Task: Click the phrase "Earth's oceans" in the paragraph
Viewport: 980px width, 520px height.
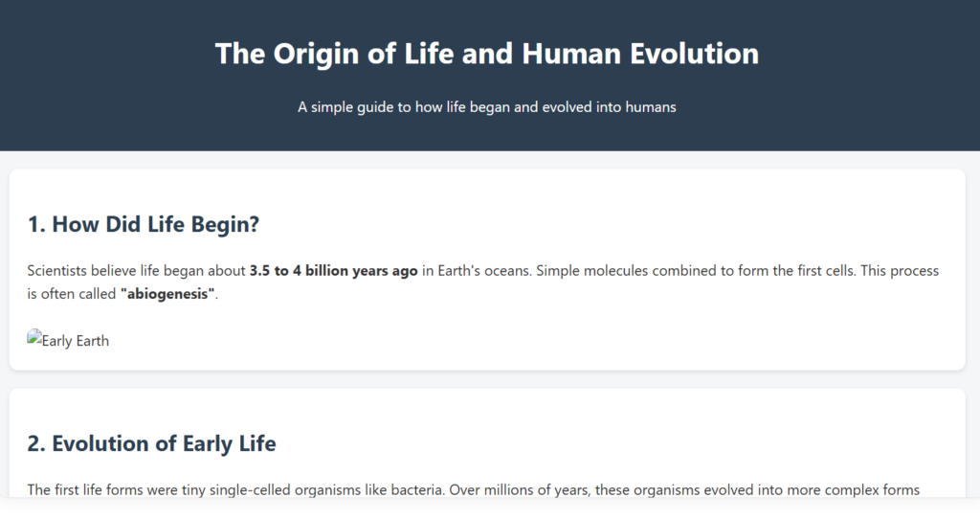Action: [x=483, y=271]
